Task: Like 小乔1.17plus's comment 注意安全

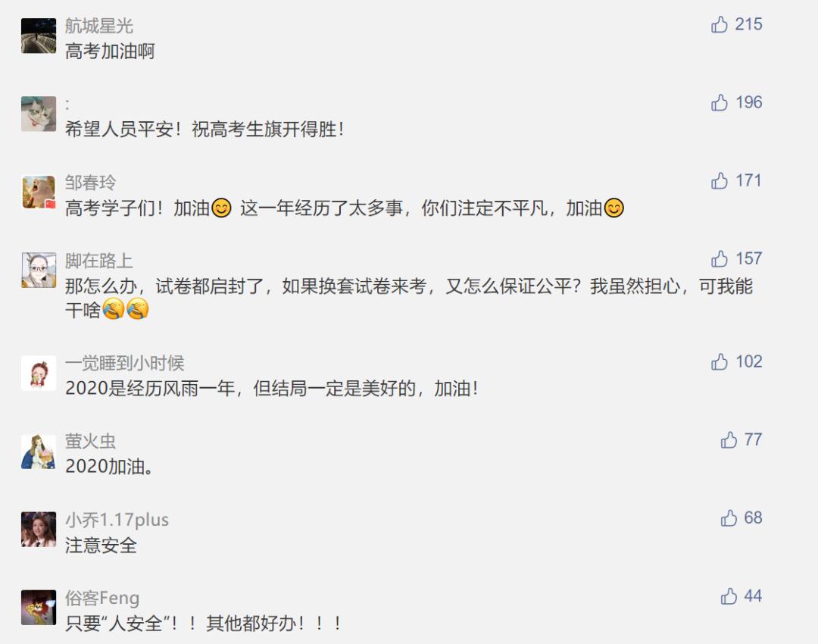Action: coord(729,517)
